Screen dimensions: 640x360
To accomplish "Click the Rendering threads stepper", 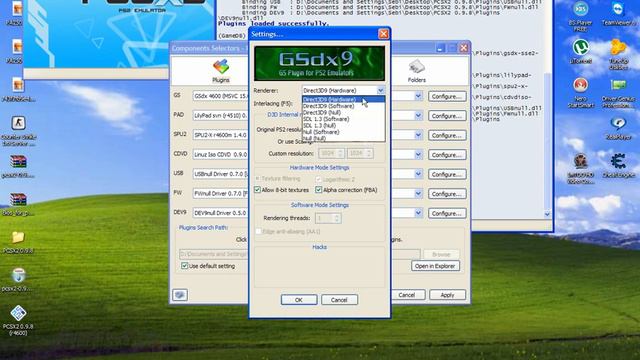I will click(x=328, y=218).
